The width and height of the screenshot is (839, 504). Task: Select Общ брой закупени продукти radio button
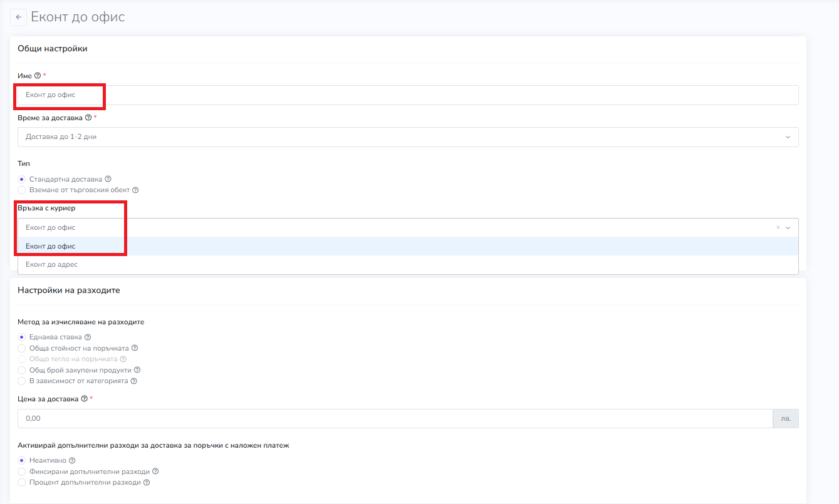pos(22,370)
